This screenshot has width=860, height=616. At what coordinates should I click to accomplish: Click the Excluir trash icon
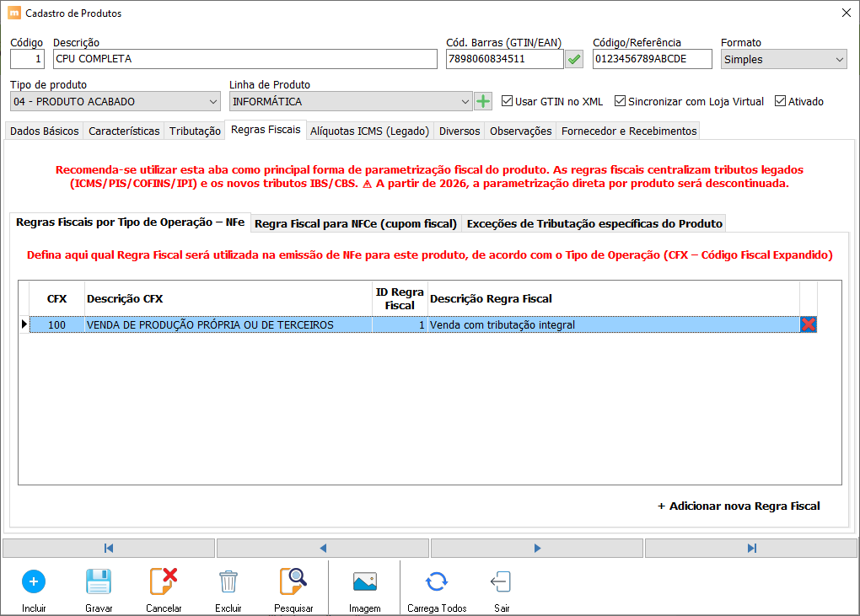click(228, 581)
